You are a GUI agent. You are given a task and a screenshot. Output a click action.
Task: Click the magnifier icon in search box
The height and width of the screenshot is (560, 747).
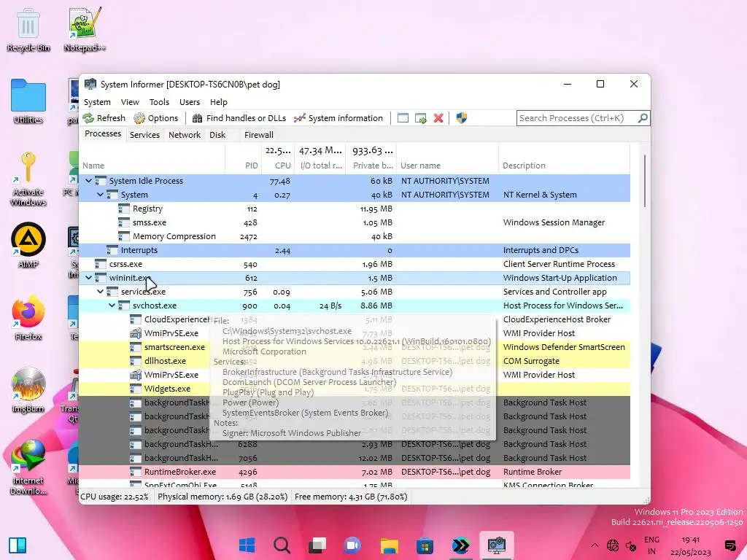(643, 117)
